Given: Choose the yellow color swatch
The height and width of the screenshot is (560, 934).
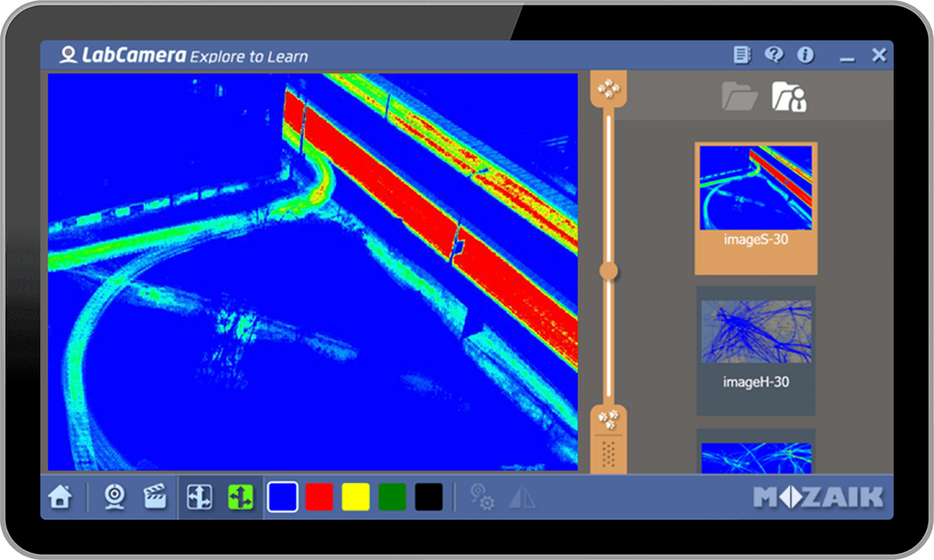Looking at the screenshot, I should click(x=356, y=497).
